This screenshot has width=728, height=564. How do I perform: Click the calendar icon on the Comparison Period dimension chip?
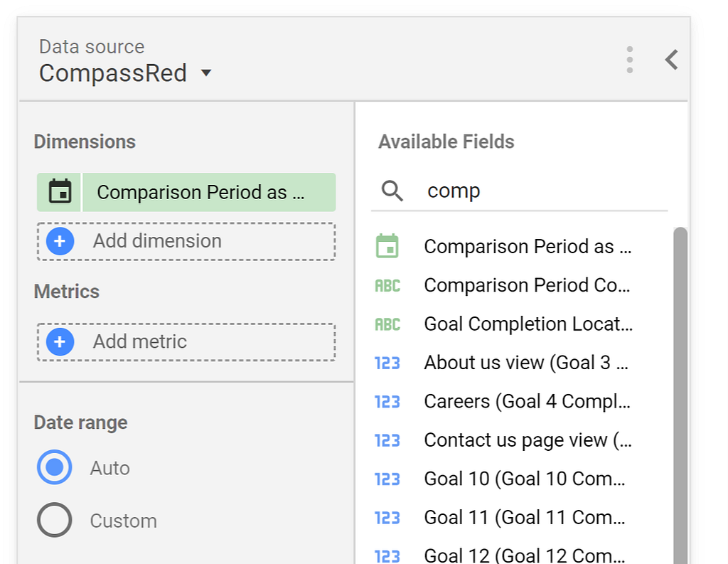coord(60,191)
